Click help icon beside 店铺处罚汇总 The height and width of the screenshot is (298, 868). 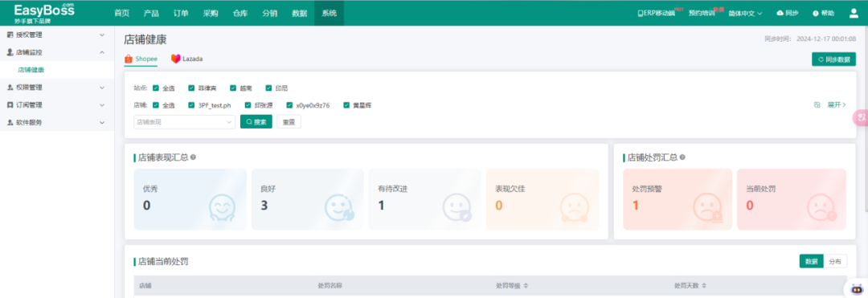(x=682, y=157)
